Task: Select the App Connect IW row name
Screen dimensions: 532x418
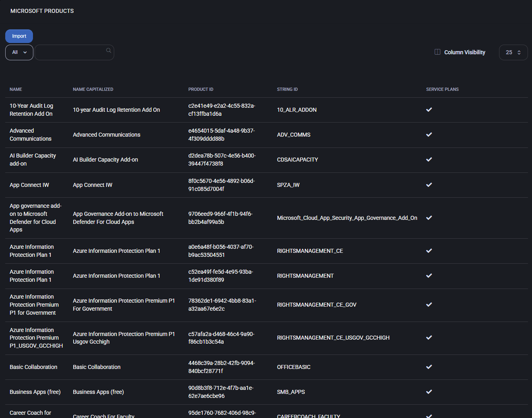Action: [x=29, y=185]
